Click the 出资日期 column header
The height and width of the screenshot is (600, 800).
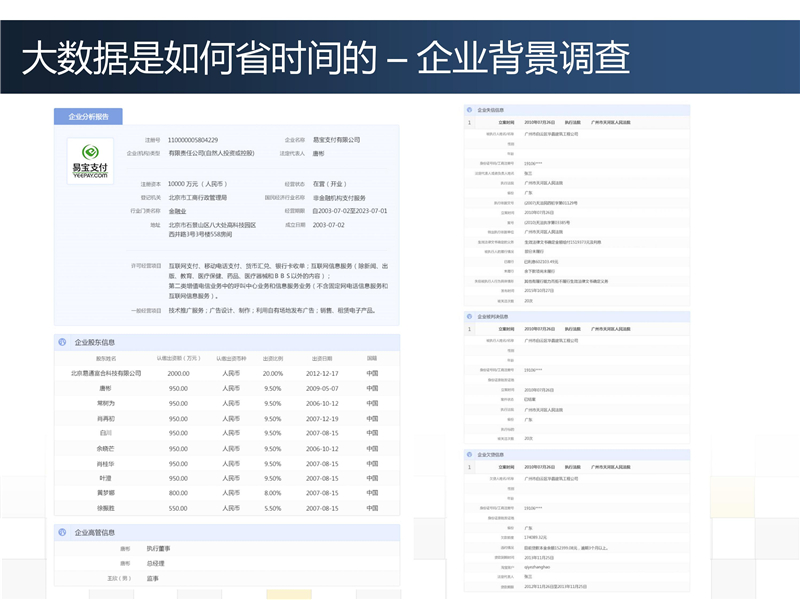coord(321,358)
